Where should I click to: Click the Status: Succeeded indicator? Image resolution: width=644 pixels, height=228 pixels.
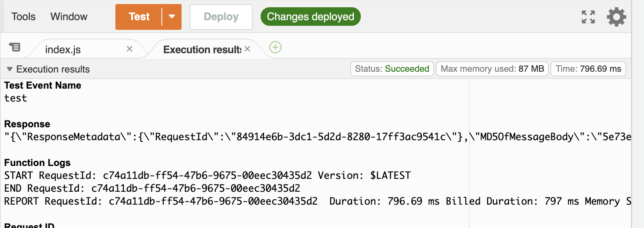(392, 69)
